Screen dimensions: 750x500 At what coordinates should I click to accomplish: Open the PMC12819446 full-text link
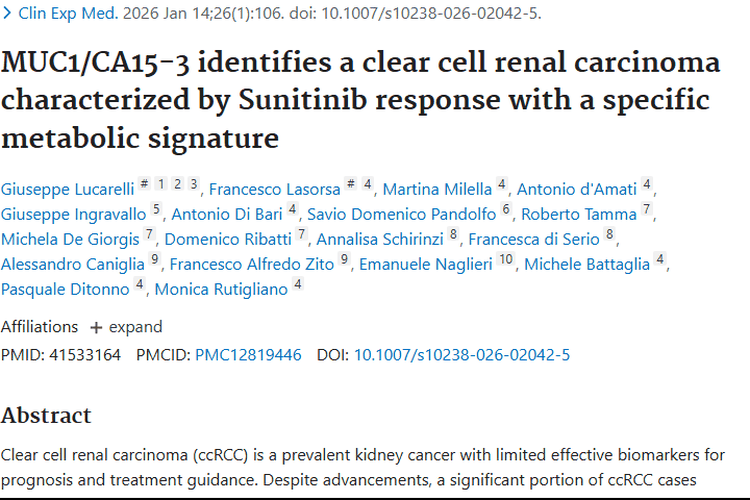point(248,355)
